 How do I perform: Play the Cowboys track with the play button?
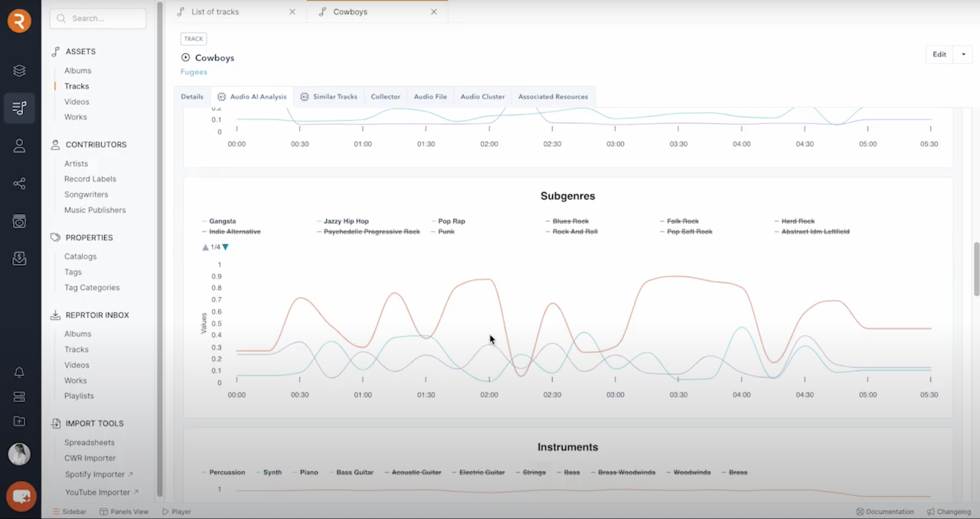coord(185,57)
